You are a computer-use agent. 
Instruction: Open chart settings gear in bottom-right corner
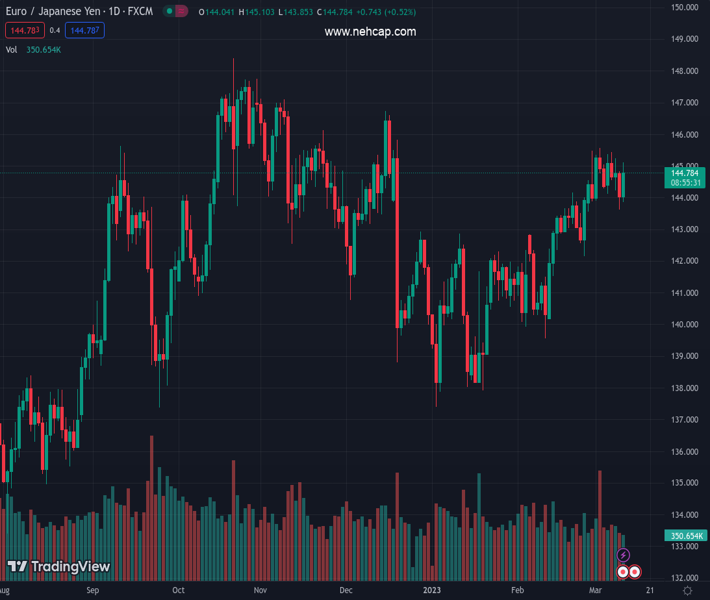tap(686, 591)
